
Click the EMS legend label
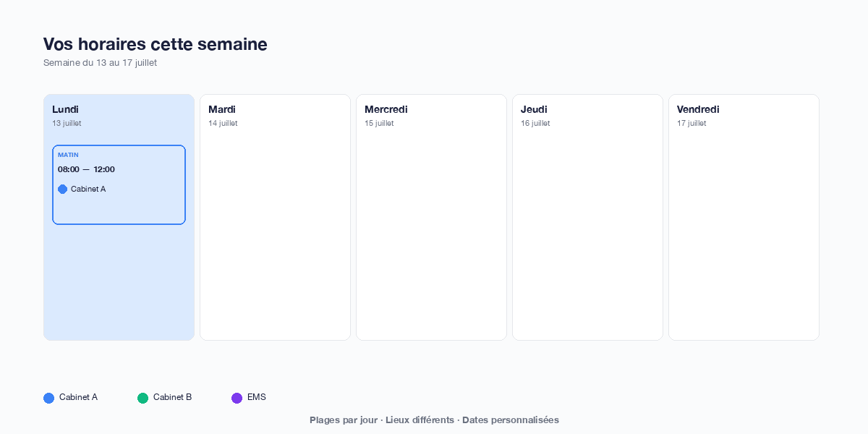point(257,397)
